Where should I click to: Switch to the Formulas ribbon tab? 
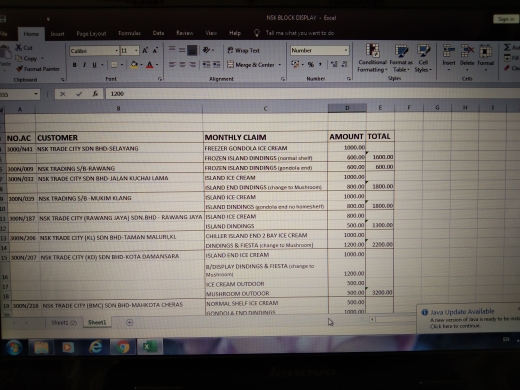pos(129,33)
